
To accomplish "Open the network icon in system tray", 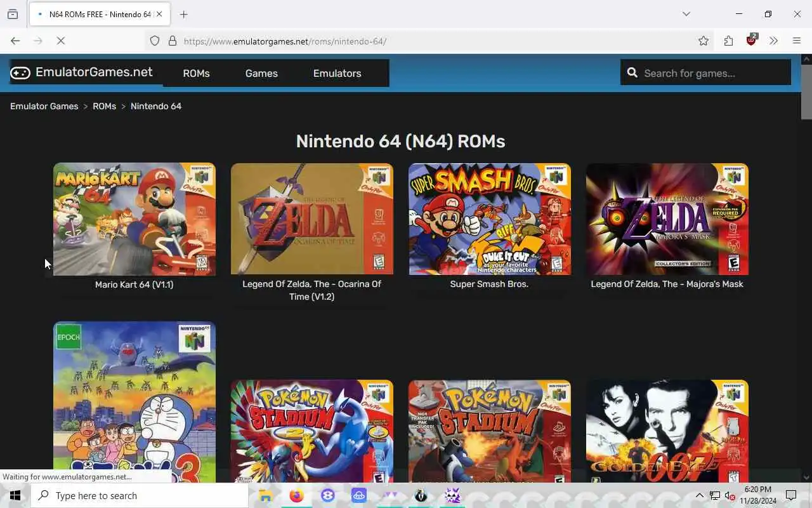I will point(715,495).
